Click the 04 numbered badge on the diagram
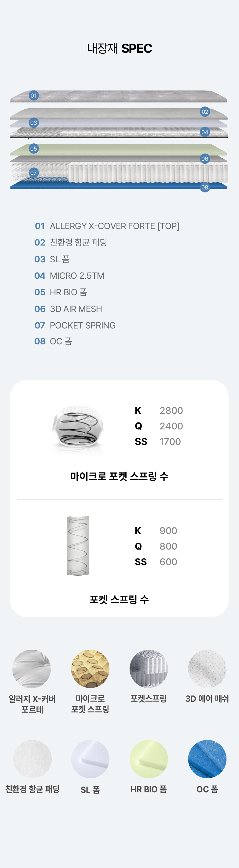This screenshot has height=868, width=239. coord(204,132)
